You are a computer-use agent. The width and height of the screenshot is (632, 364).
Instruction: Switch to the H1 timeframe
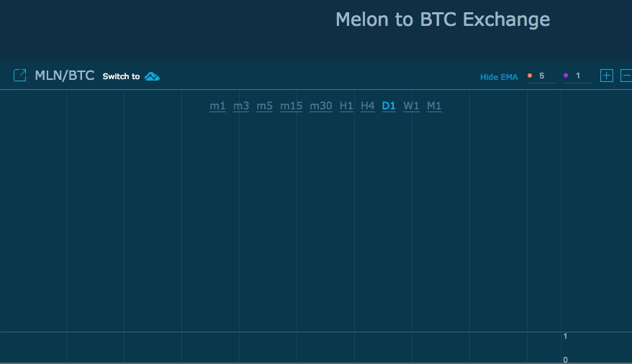(346, 106)
